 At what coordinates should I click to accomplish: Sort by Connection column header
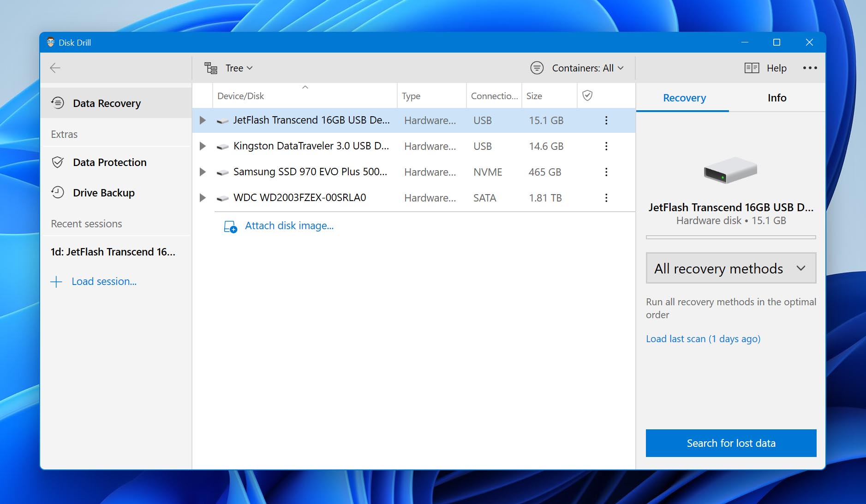coord(494,96)
